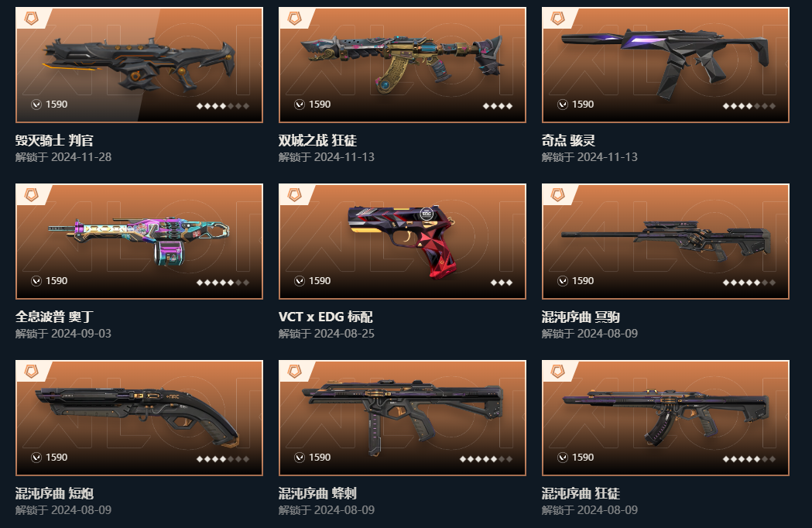This screenshot has width=812, height=528.
Task: Click tier badge icon on 全息波普 奥丁 card
Action: point(31,195)
